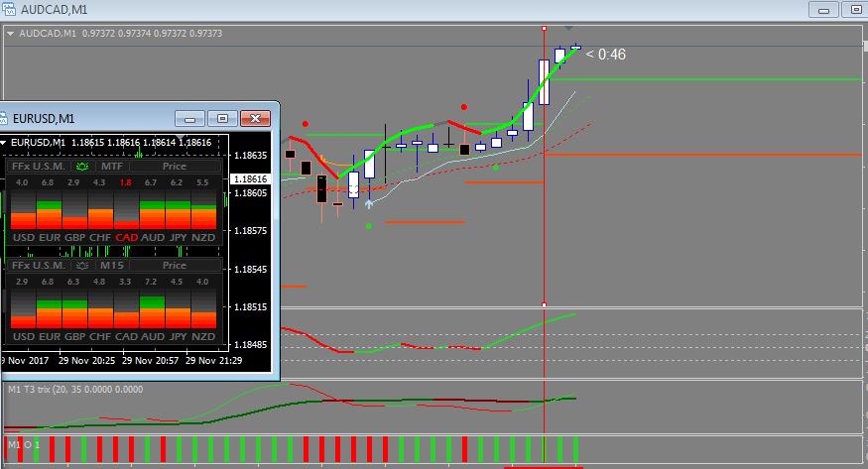Select the lower handle of red vertical line
The image size is (868, 469).
tap(545, 304)
